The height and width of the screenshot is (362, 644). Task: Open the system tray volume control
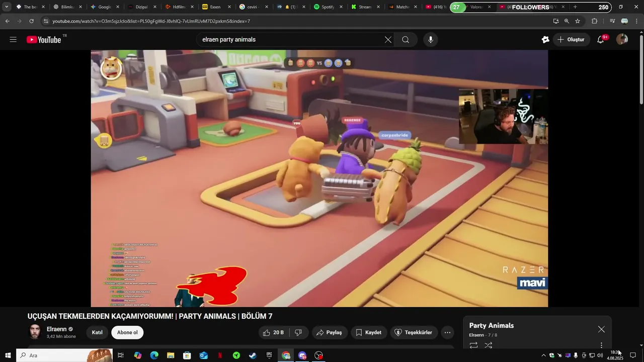pyautogui.click(x=600, y=355)
